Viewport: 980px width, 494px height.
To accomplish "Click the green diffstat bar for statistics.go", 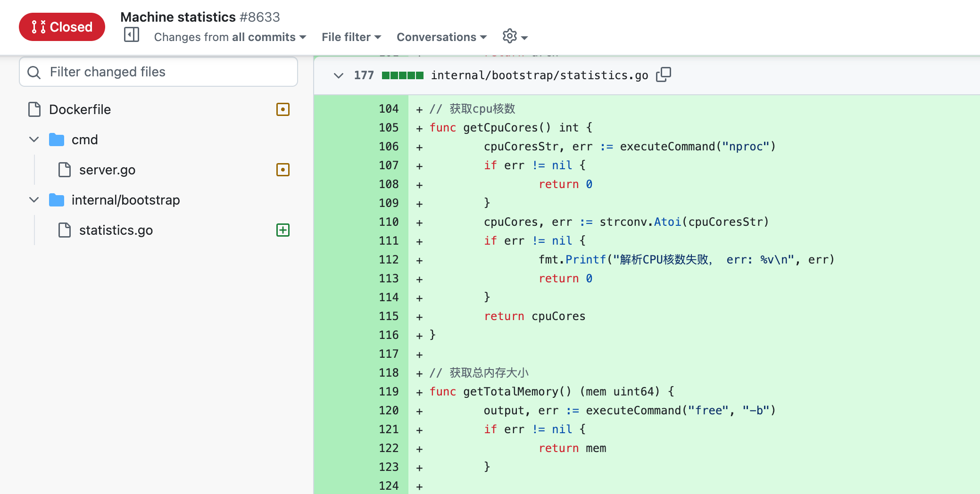I will (402, 75).
